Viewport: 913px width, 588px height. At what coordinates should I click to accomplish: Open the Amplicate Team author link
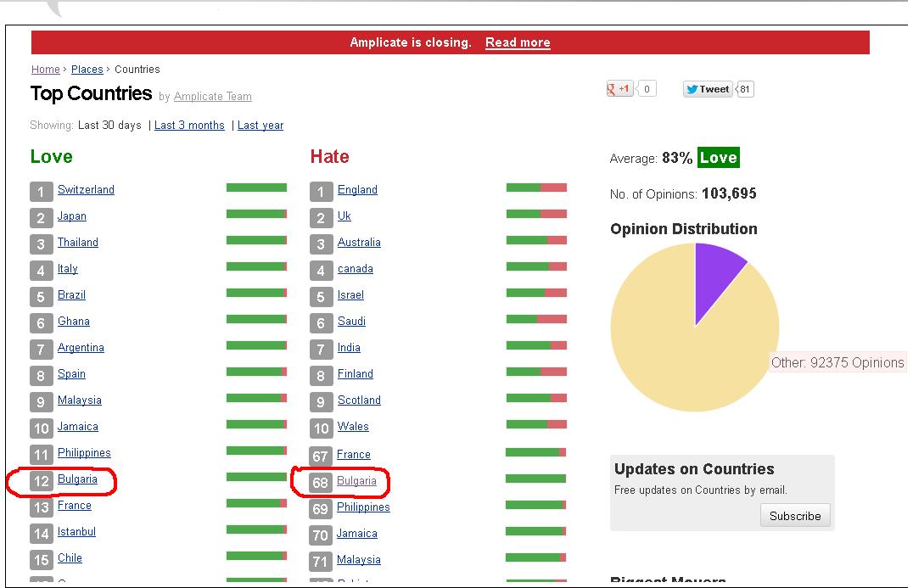212,97
